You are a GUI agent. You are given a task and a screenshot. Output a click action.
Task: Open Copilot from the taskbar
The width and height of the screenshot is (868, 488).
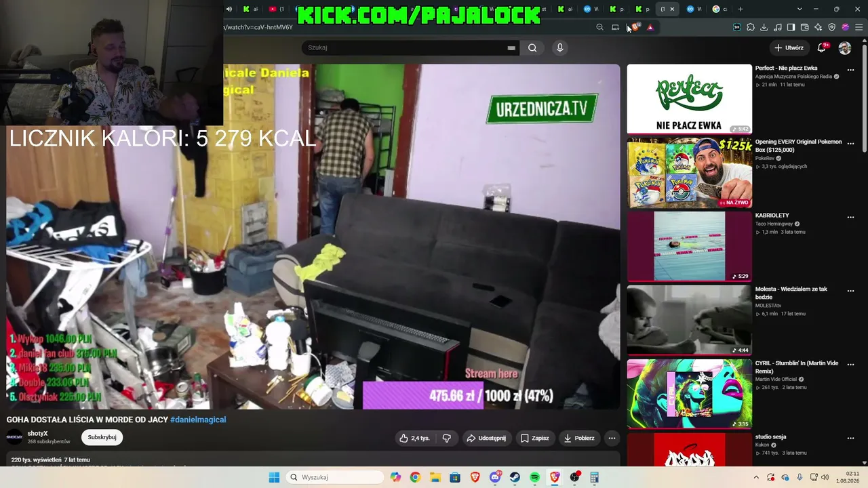395,477
